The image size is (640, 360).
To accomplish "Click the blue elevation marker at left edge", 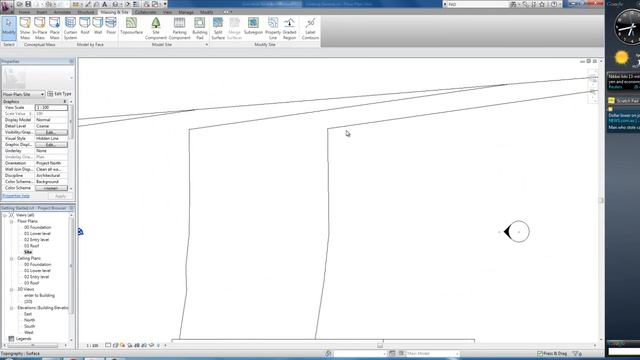I will [80, 231].
